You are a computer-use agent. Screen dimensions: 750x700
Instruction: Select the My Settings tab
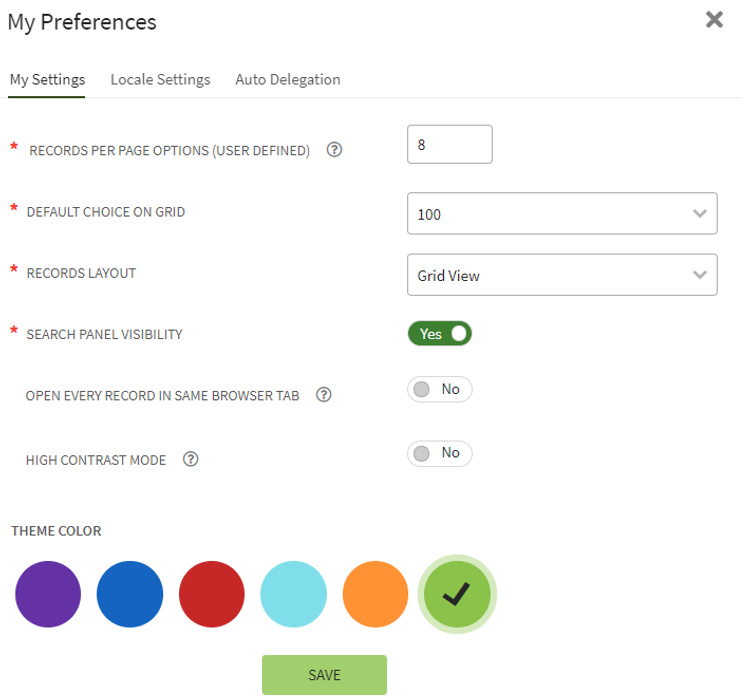(47, 80)
